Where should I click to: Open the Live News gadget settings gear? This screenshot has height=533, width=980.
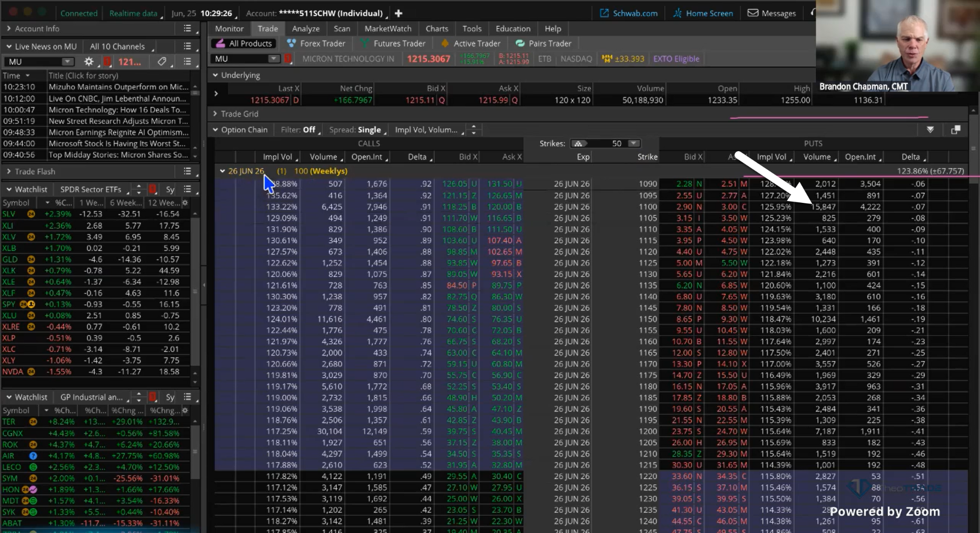click(89, 62)
